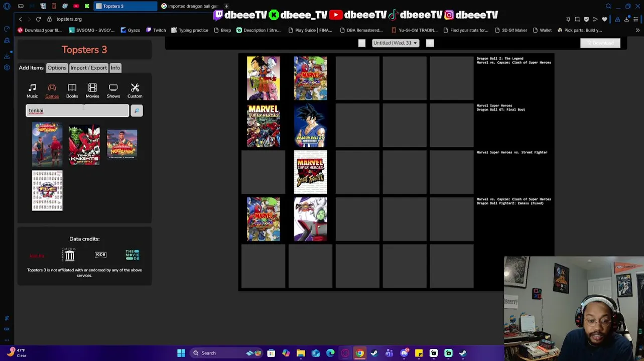Screen dimensions: 644x361
Task: Open a new browser tab
Action: pyautogui.click(x=226, y=6)
